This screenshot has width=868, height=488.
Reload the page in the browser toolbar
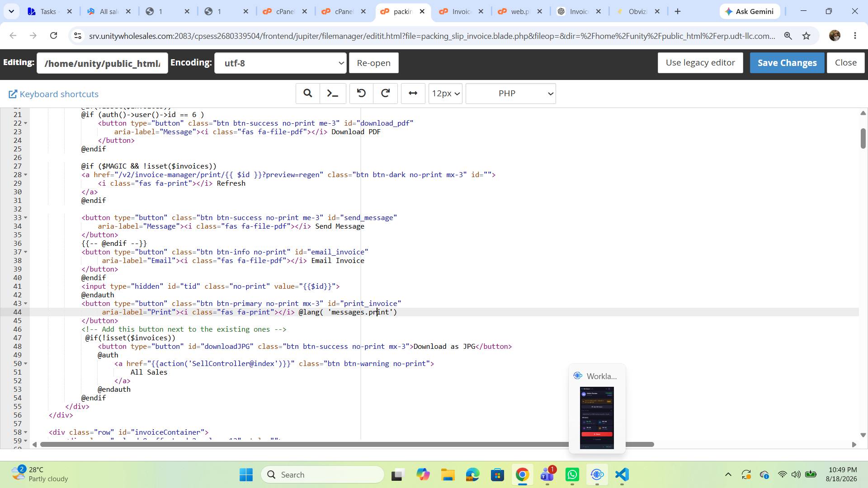pos(53,35)
